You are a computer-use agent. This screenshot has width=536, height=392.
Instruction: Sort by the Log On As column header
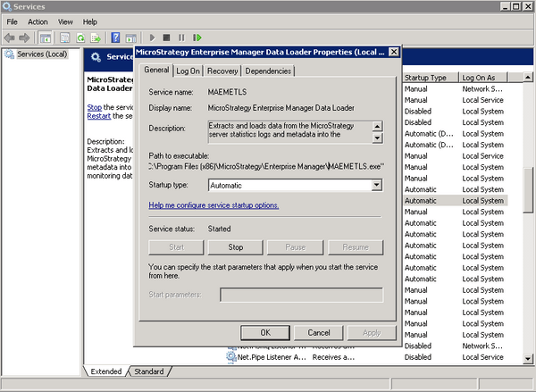click(x=482, y=78)
